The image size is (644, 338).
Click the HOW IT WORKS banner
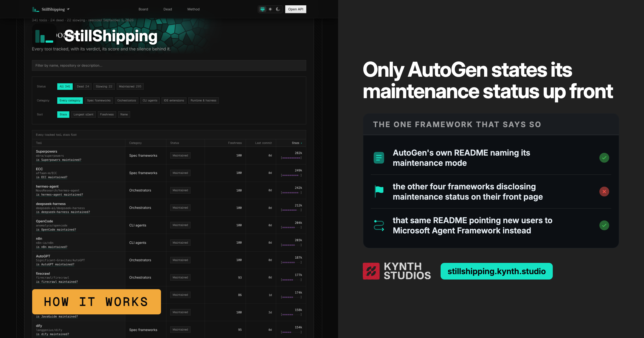click(96, 302)
